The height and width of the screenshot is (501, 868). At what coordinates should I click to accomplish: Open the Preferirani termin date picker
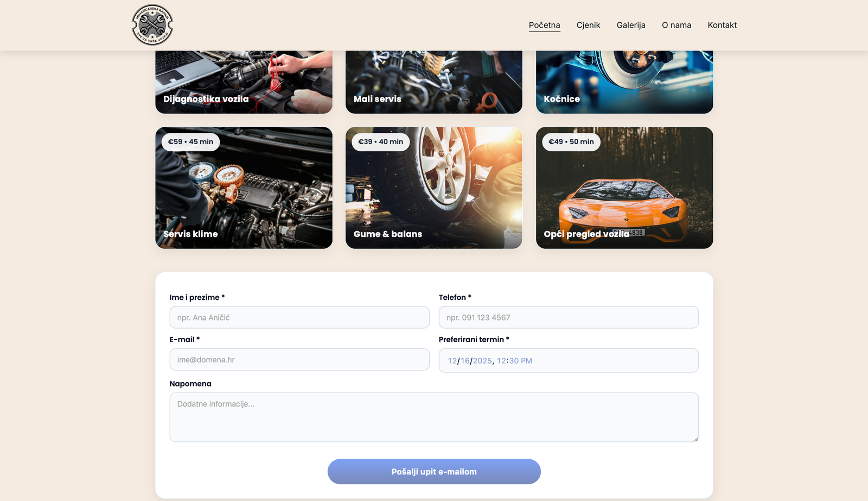click(x=568, y=361)
